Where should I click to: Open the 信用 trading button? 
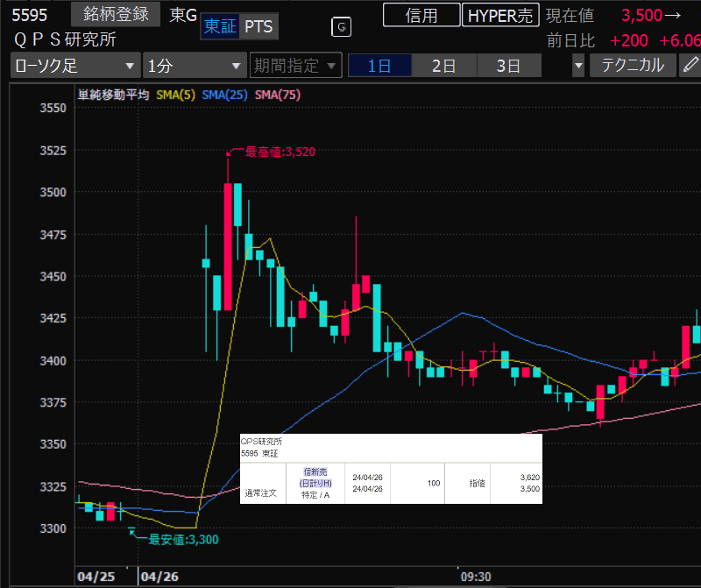click(421, 15)
